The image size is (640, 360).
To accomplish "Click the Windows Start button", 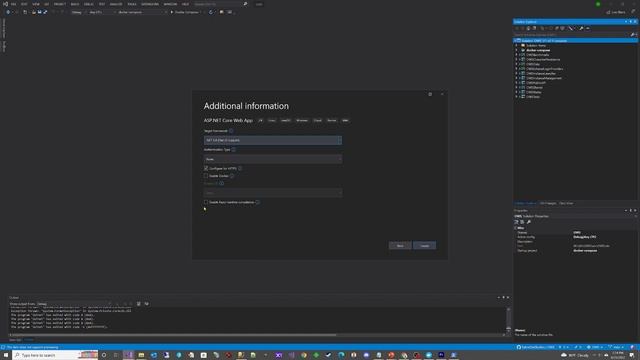I will [6, 355].
